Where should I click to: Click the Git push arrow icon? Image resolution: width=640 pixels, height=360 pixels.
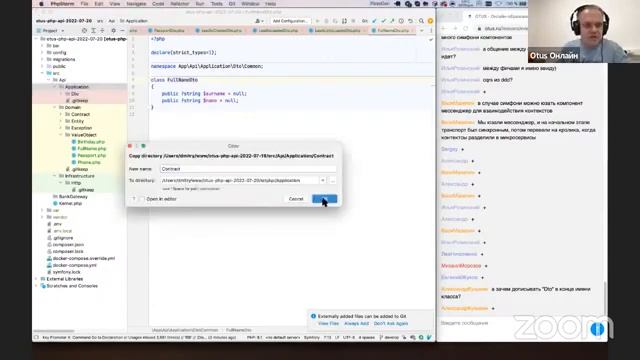click(392, 21)
